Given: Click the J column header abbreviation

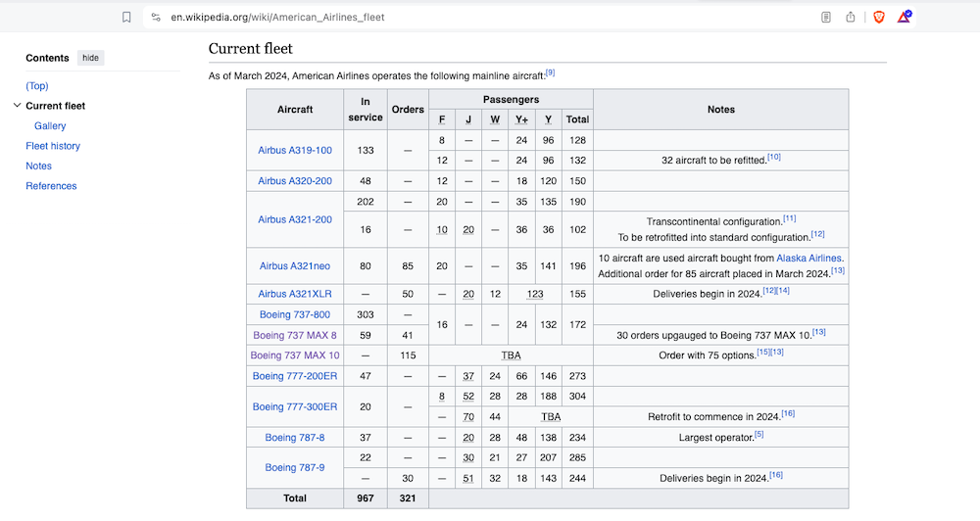Looking at the screenshot, I should tap(468, 119).
